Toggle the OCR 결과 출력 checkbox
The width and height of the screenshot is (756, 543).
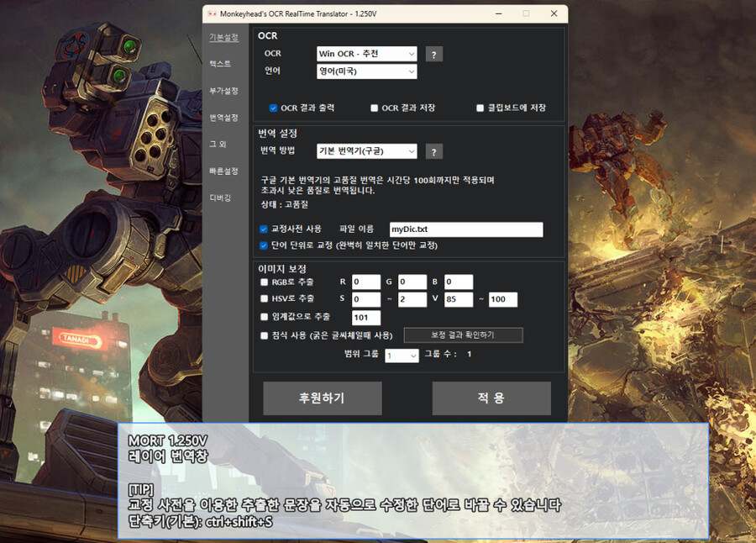[273, 108]
